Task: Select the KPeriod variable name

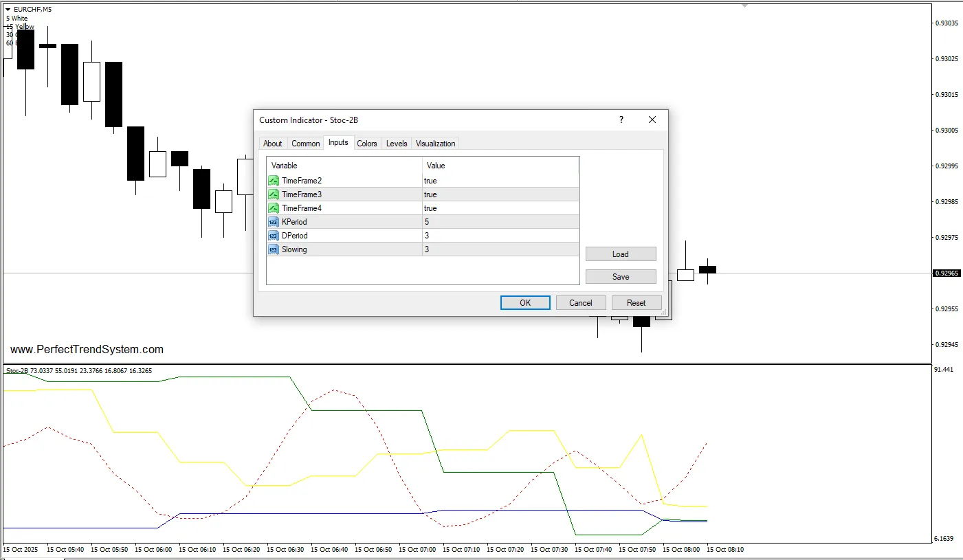Action: [294, 222]
